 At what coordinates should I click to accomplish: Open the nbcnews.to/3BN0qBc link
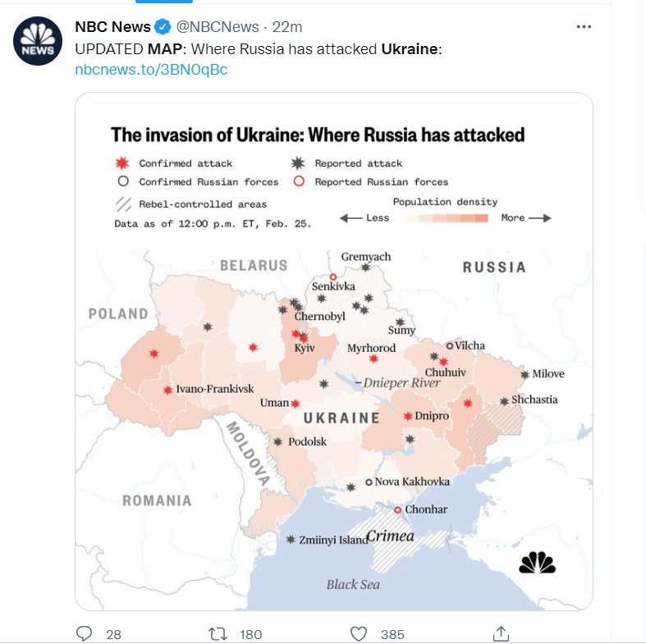point(151,70)
